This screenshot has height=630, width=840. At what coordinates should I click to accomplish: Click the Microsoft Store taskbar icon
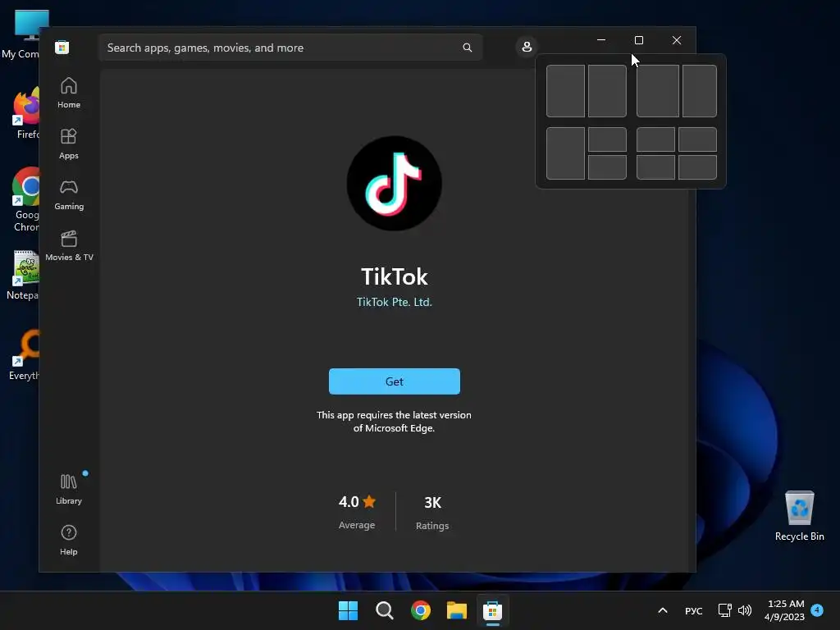click(x=492, y=610)
